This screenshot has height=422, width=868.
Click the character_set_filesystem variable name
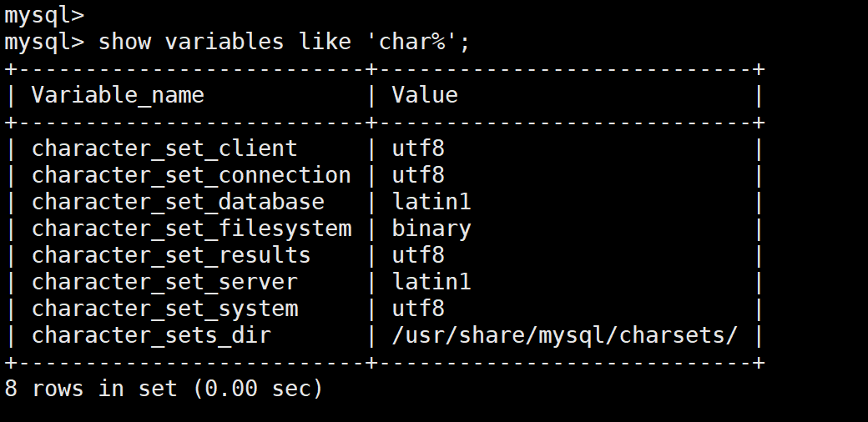click(x=191, y=229)
